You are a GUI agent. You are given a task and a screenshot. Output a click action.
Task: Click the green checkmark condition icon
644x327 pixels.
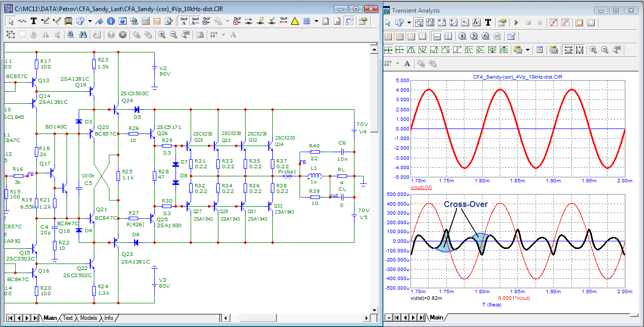click(x=272, y=21)
